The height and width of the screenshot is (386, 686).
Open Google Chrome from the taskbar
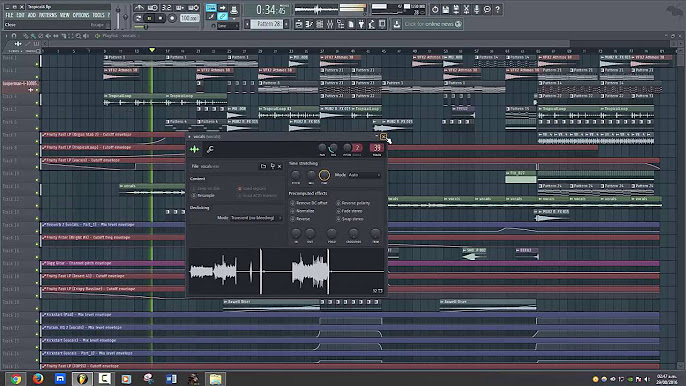16,379
